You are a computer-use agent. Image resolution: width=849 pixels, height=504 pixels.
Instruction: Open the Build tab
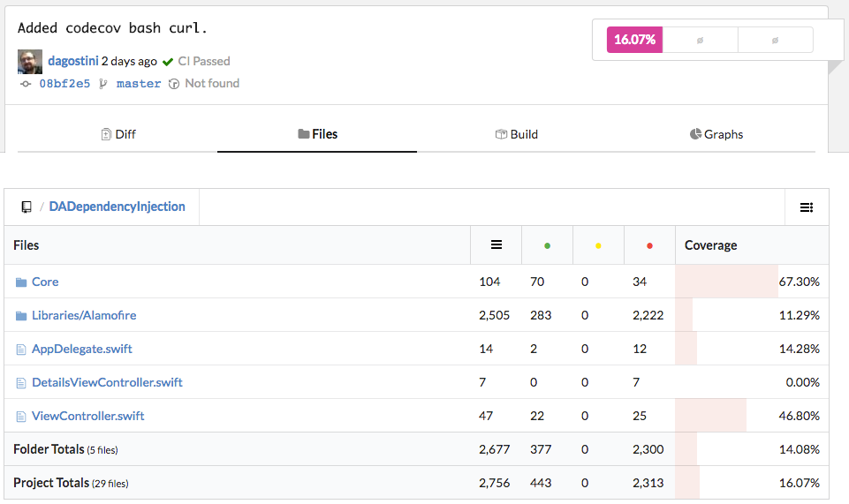click(517, 135)
